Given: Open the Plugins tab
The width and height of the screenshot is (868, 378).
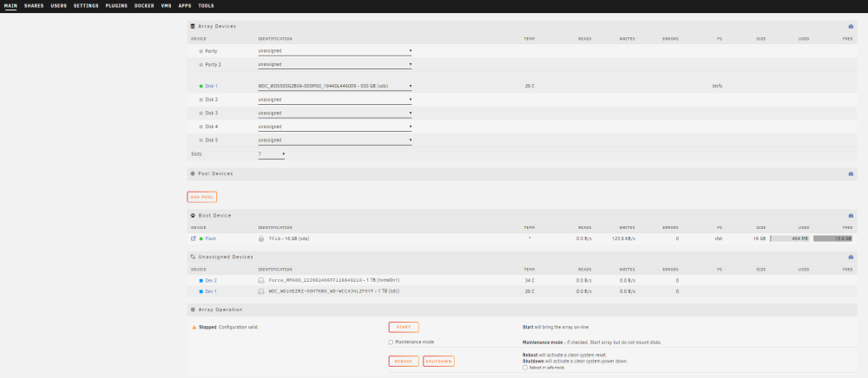Looking at the screenshot, I should tap(116, 6).
